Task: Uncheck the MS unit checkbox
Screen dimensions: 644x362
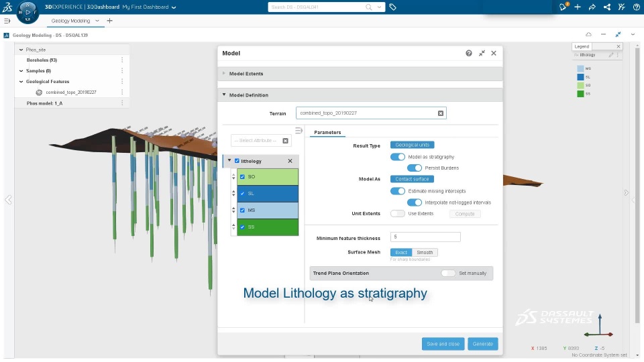Action: [242, 210]
